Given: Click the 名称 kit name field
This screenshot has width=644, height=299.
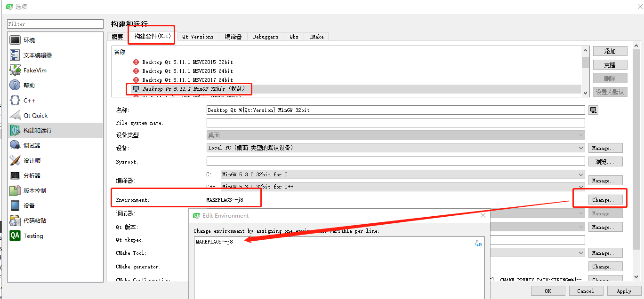Looking at the screenshot, I should [x=395, y=110].
